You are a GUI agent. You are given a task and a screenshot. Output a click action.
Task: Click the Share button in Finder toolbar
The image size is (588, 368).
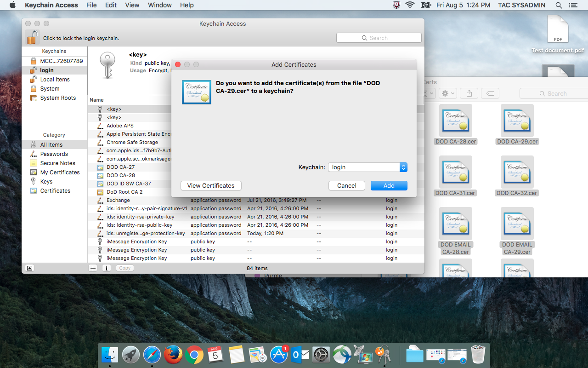point(469,93)
